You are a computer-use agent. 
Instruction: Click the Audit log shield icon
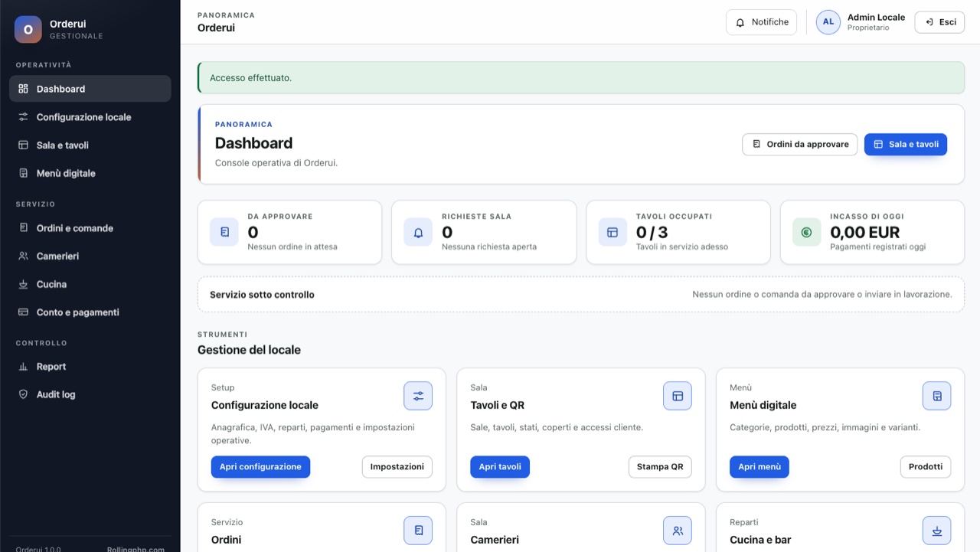pyautogui.click(x=23, y=394)
